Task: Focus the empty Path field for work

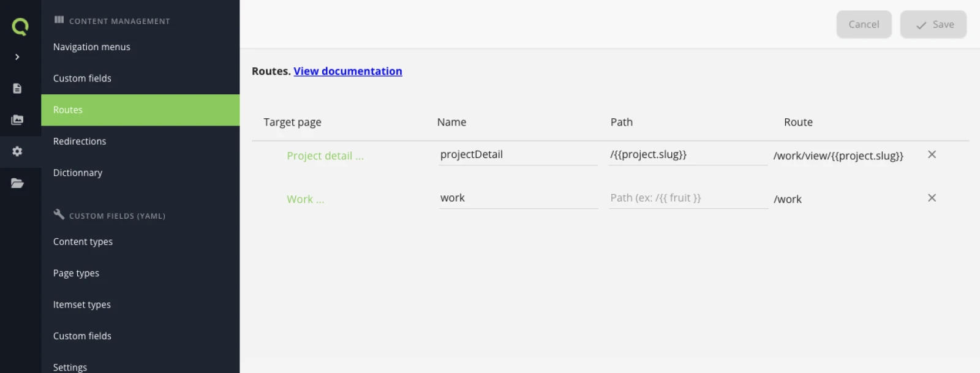Action: pos(688,198)
